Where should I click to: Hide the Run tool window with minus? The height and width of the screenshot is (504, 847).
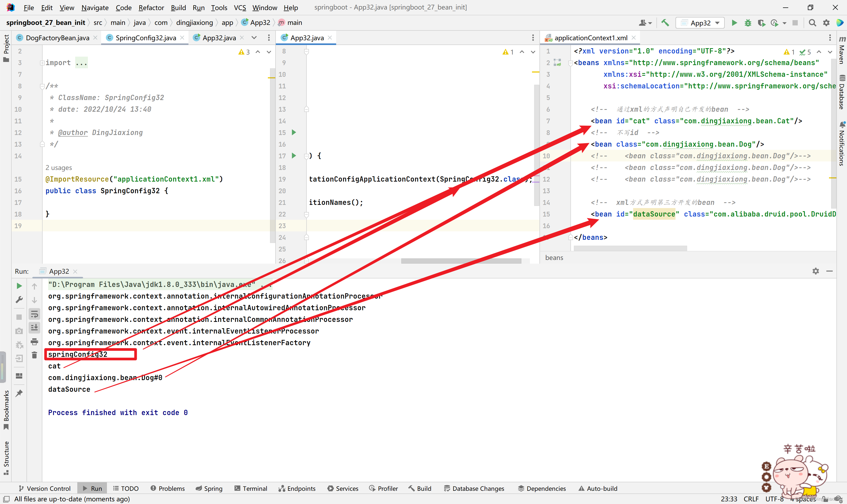click(x=829, y=271)
